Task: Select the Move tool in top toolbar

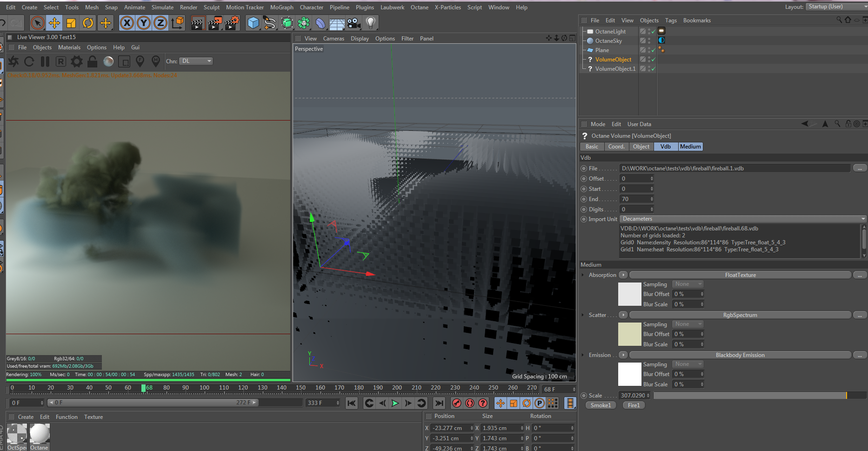Action: pyautogui.click(x=54, y=23)
